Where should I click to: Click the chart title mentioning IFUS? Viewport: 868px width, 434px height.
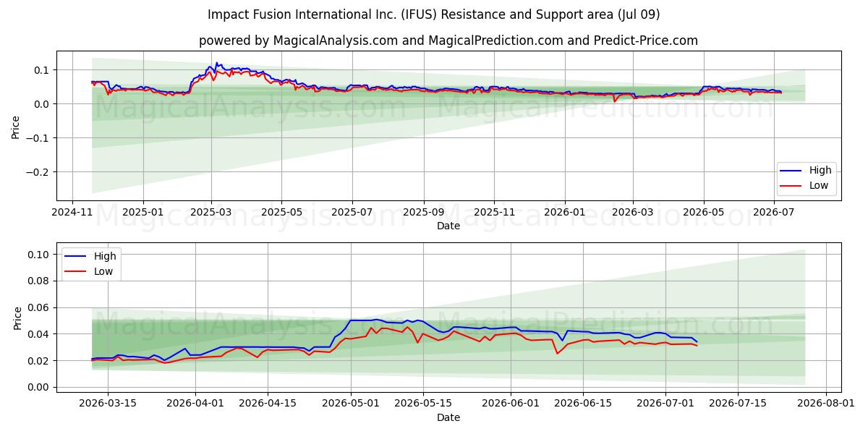pos(433,14)
